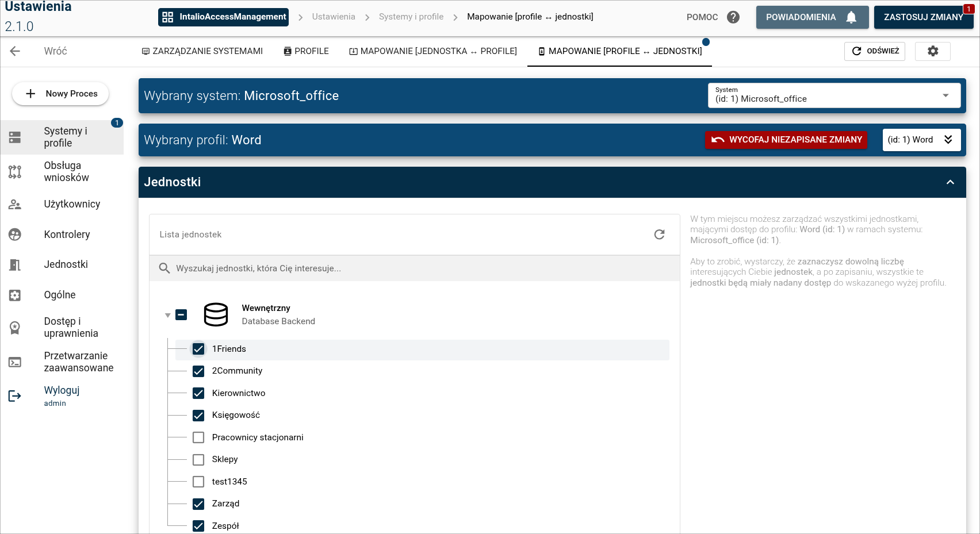Click the Wewnętrzny database icon
This screenshot has width=980, height=534.
click(x=216, y=314)
